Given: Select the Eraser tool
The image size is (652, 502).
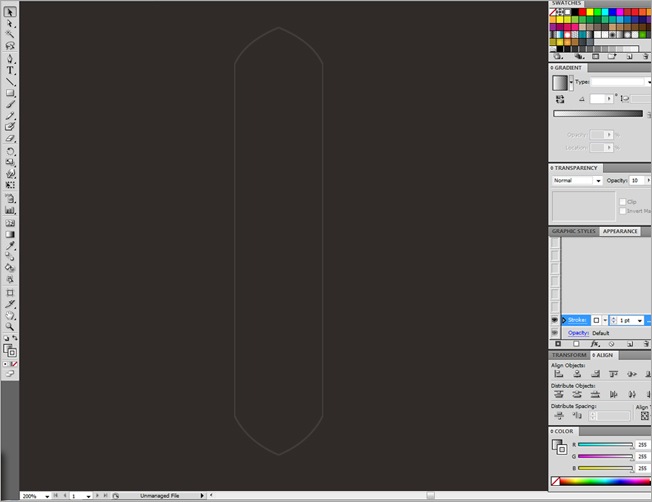Looking at the screenshot, I should (10, 138).
